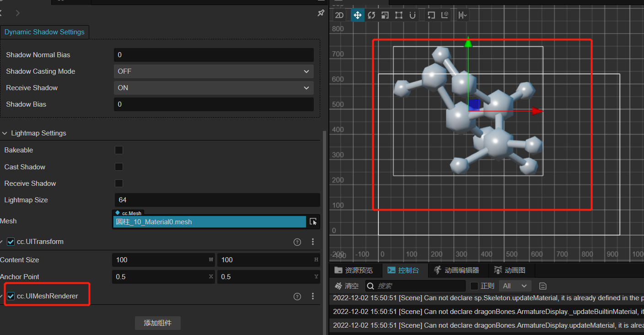Select the Rect transform tool
The height and width of the screenshot is (335, 644).
(x=398, y=15)
